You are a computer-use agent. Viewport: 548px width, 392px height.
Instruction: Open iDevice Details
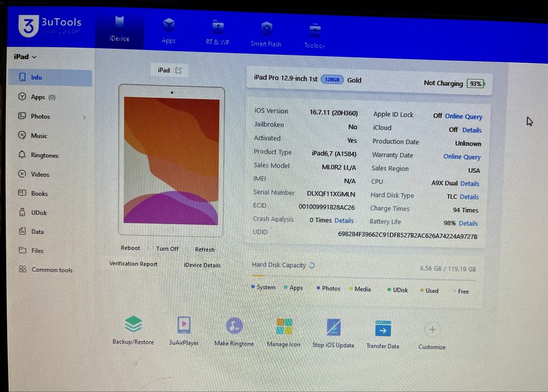[x=202, y=265]
